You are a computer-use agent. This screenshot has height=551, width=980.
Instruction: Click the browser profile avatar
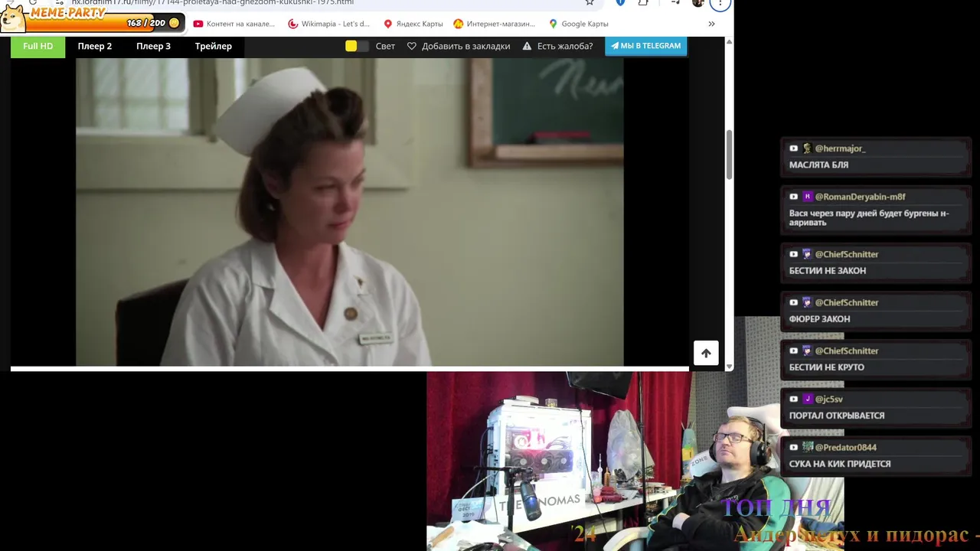click(x=697, y=3)
